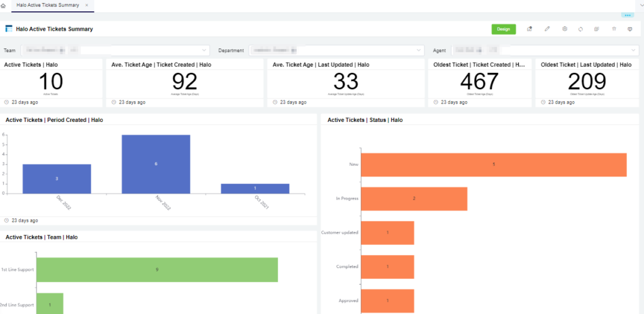Click the average update age value 33

346,82
